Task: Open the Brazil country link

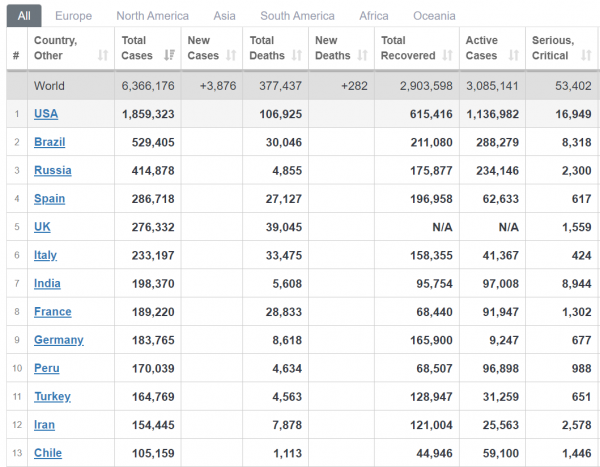Action: (50, 142)
